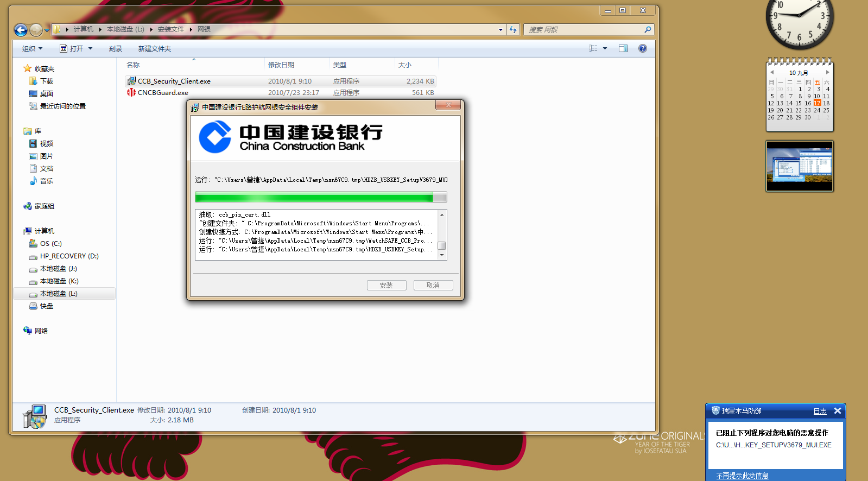Open 日志 in the 瑞星木马防御 popup
The image size is (868, 481).
820,411
